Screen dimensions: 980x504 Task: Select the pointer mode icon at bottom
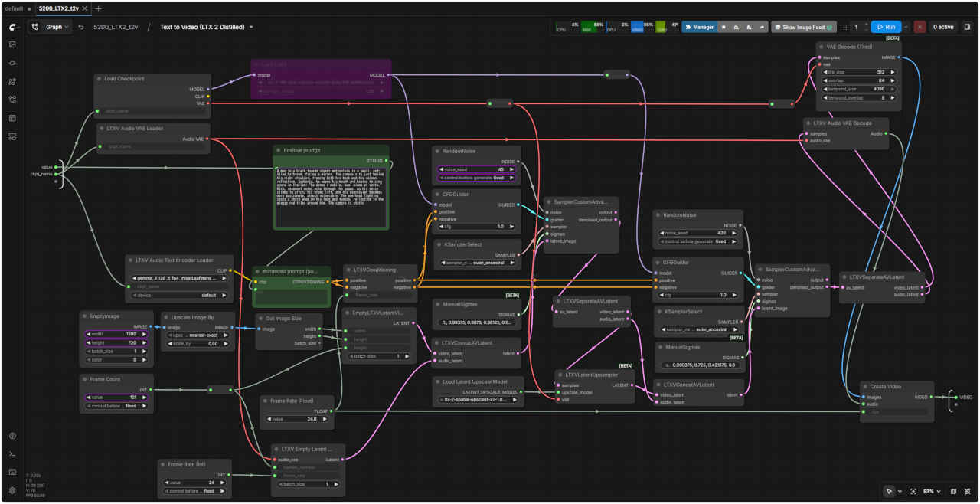pos(889,491)
